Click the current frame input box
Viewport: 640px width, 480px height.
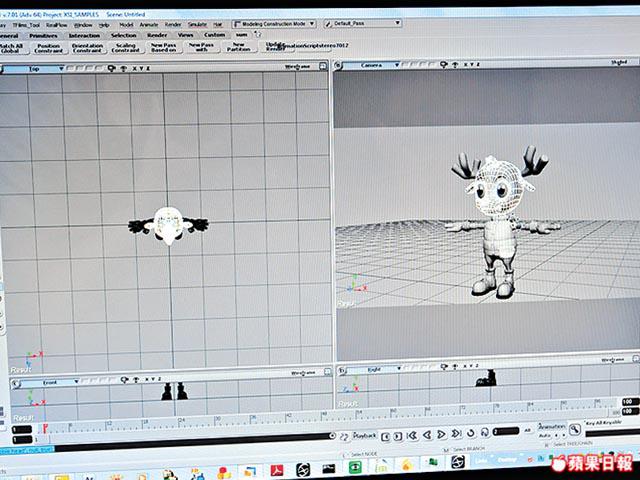[506, 431]
